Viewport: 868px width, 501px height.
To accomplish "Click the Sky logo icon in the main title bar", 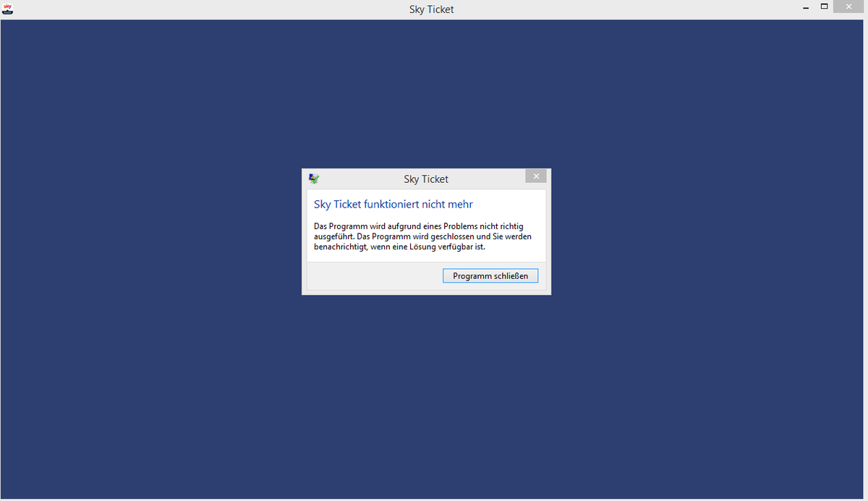I will coord(7,9).
